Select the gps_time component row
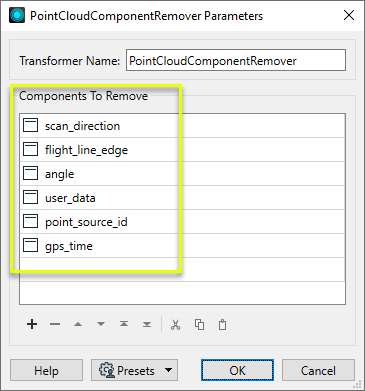The height and width of the screenshot is (391, 365). (182, 246)
